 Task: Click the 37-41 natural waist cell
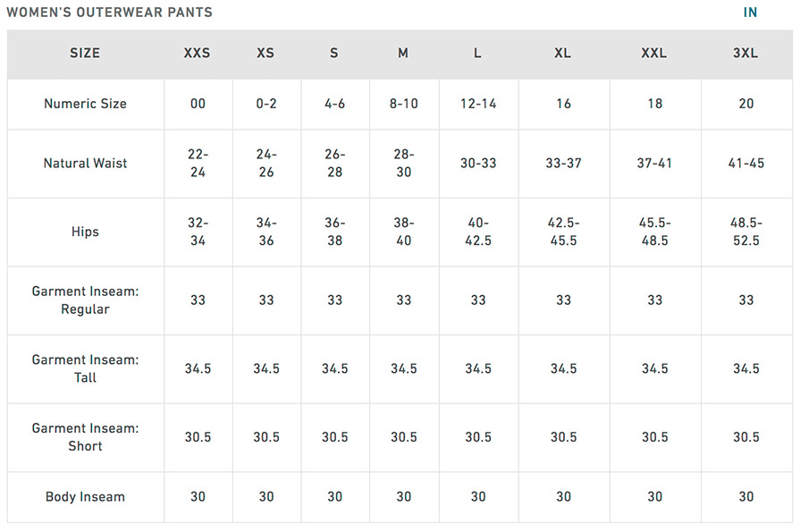(654, 164)
